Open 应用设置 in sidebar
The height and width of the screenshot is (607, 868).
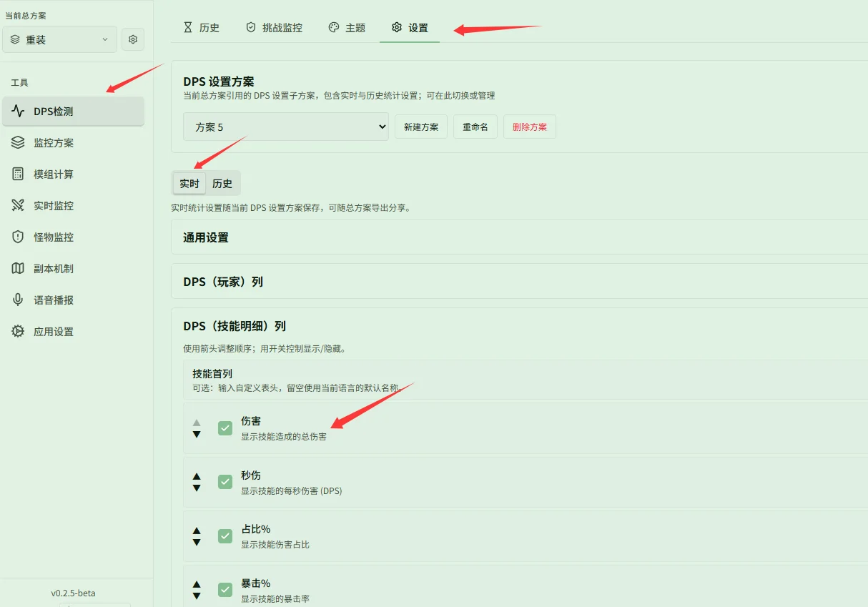[x=74, y=332]
